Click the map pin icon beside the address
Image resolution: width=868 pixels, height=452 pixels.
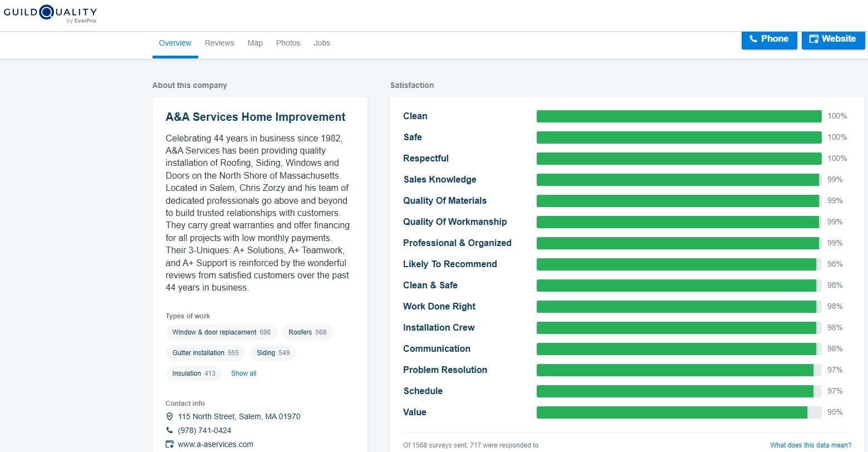170,416
